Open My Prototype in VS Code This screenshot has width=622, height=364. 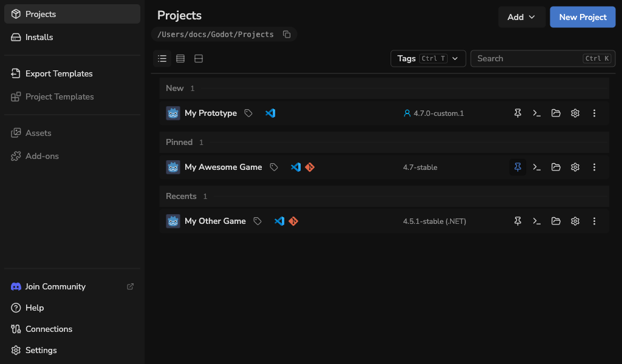[x=270, y=113]
